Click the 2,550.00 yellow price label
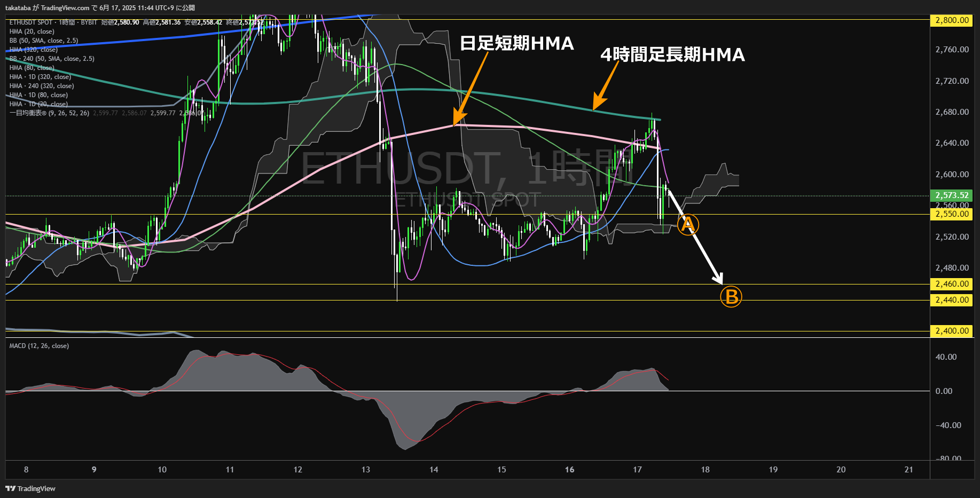This screenshot has height=498, width=980. (x=952, y=214)
